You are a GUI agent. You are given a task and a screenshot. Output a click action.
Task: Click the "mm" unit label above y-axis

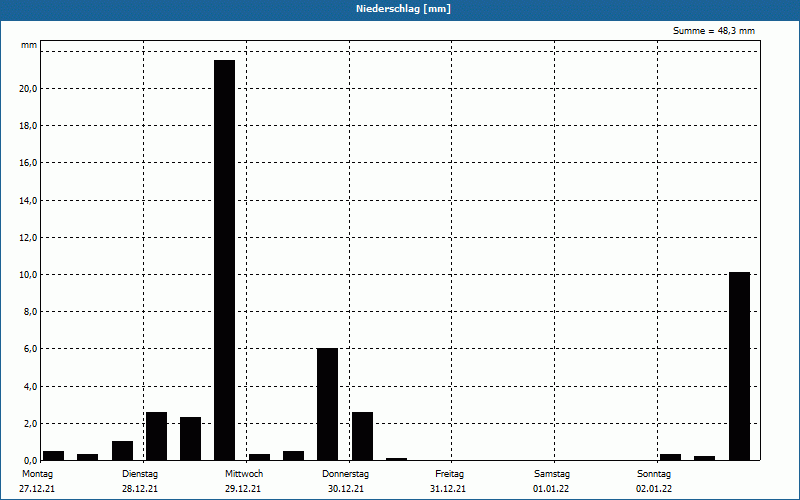click(x=29, y=45)
